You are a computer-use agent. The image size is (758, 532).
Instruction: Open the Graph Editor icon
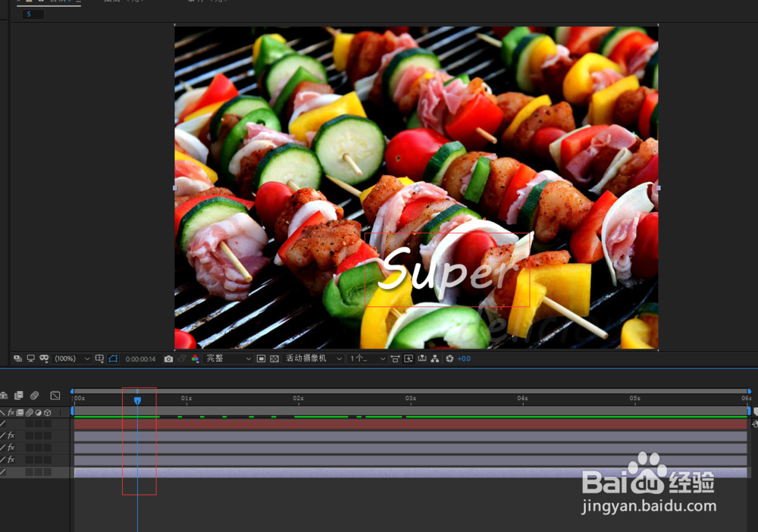55,396
